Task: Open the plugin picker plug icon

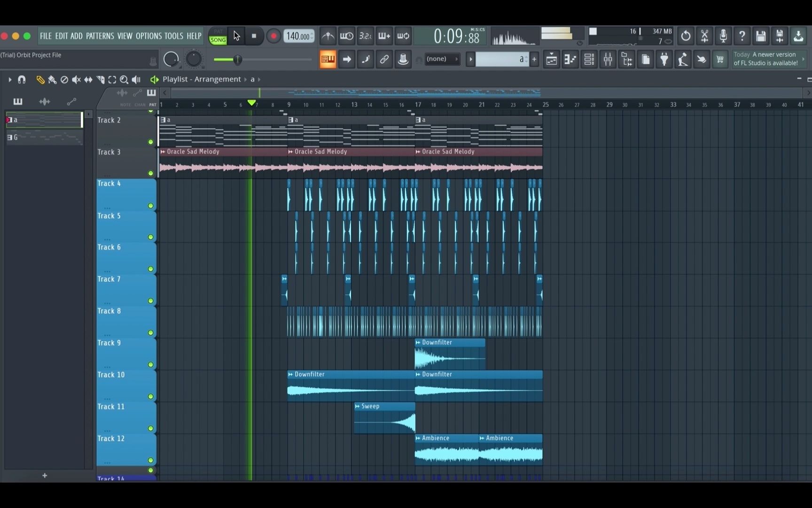Action: coord(664,59)
